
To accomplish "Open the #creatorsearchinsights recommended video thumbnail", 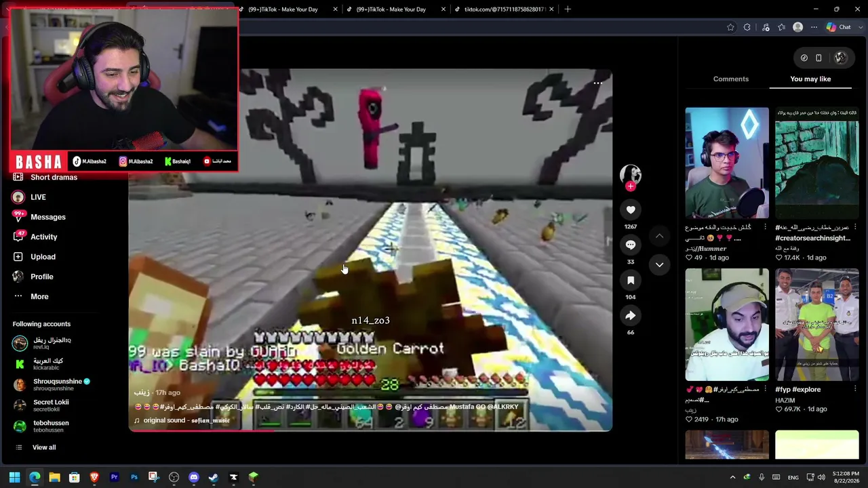I will [x=816, y=163].
